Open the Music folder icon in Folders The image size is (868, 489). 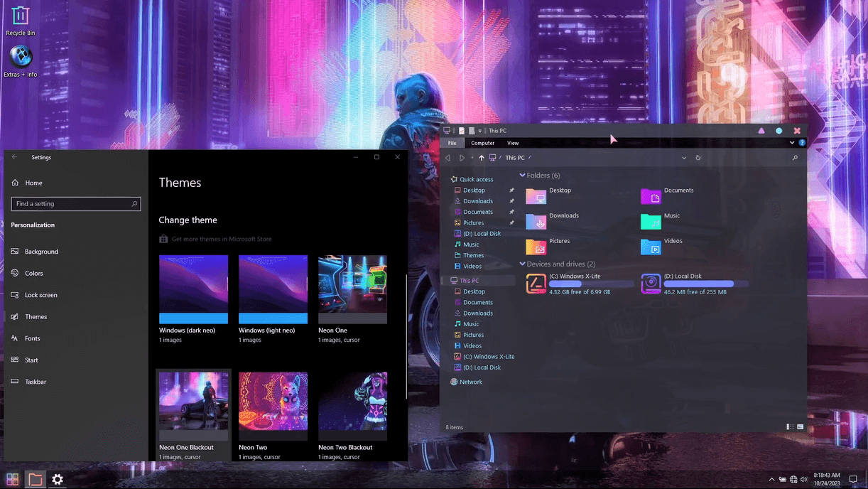[x=651, y=221]
